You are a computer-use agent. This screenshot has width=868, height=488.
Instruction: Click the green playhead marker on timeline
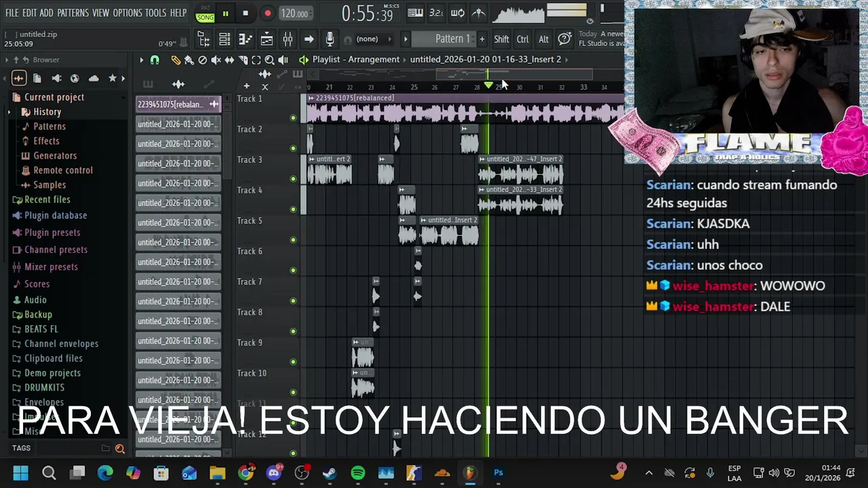tap(488, 85)
